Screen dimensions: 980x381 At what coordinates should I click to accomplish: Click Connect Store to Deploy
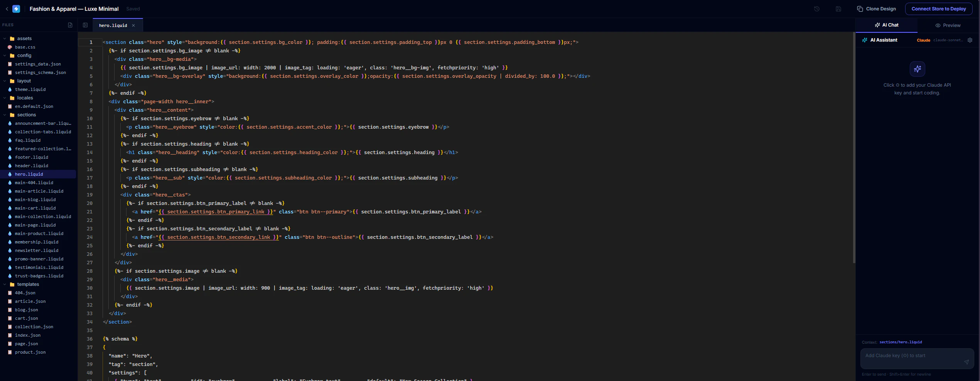(x=939, y=9)
